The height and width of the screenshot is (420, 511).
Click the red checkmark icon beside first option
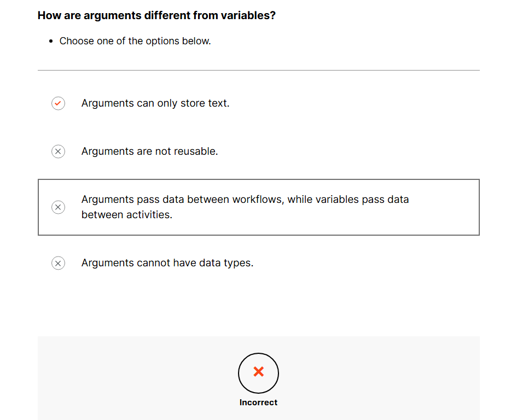click(58, 103)
